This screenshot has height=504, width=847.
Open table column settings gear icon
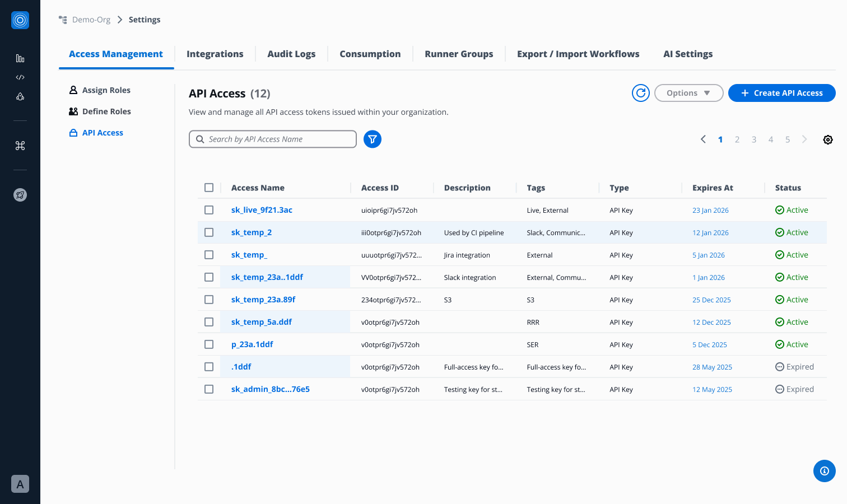[x=827, y=139]
